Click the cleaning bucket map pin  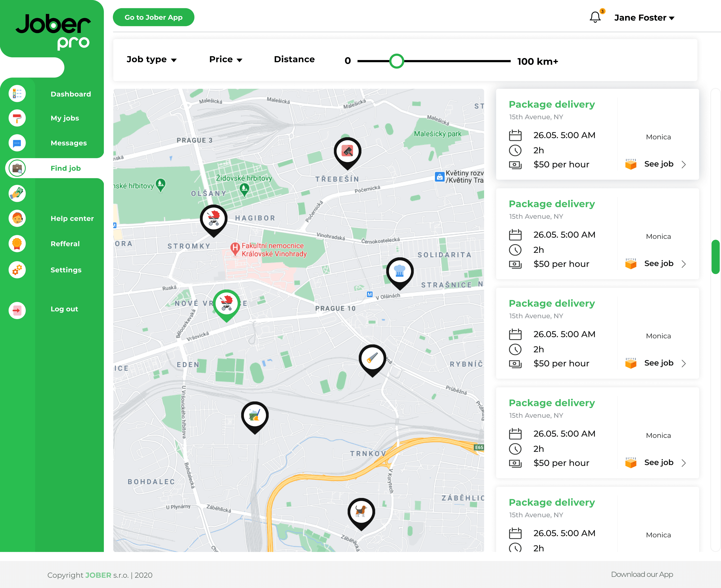tap(255, 415)
